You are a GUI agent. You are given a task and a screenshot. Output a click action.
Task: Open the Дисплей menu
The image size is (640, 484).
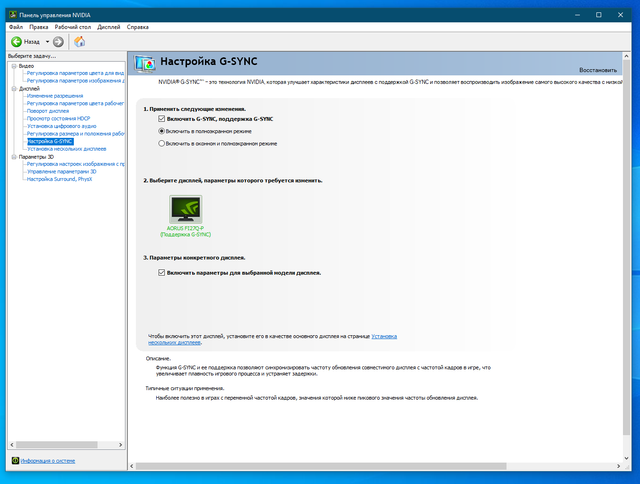tap(109, 27)
